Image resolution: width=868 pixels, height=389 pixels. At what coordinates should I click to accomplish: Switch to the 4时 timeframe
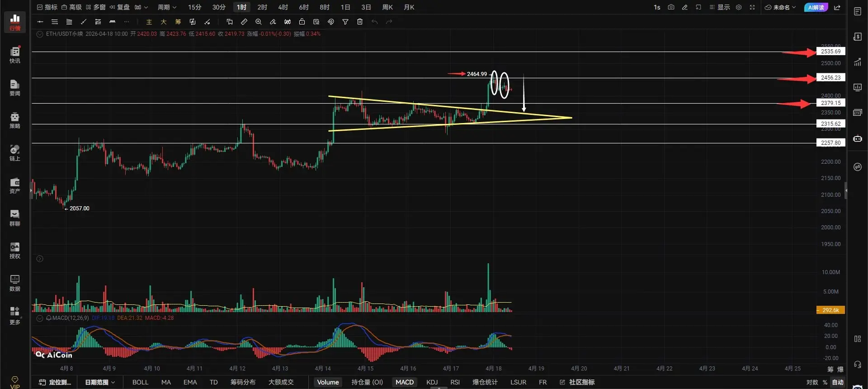pyautogui.click(x=283, y=7)
